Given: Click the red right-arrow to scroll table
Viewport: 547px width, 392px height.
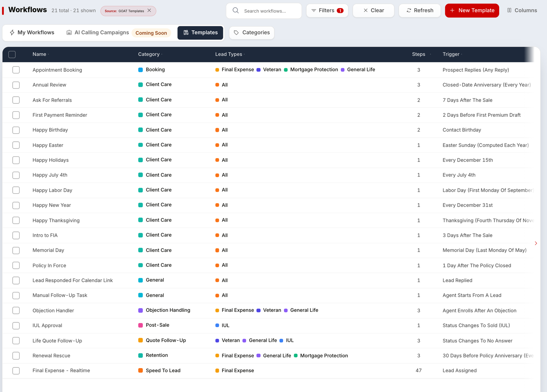Looking at the screenshot, I should pyautogui.click(x=536, y=243).
